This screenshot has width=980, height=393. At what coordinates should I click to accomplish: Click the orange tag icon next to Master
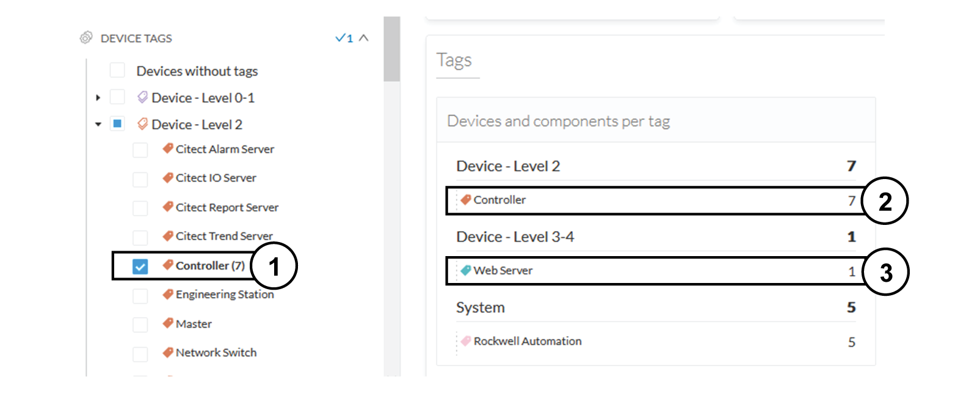tap(168, 323)
